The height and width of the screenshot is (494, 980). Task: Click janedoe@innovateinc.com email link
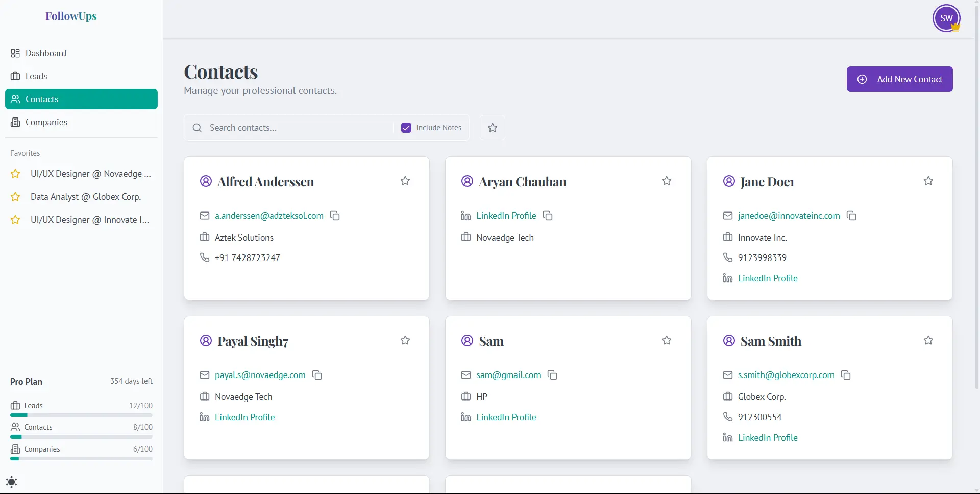pyautogui.click(x=789, y=216)
